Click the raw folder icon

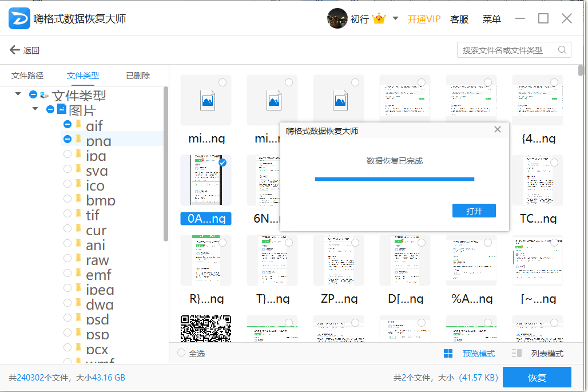[78, 258]
